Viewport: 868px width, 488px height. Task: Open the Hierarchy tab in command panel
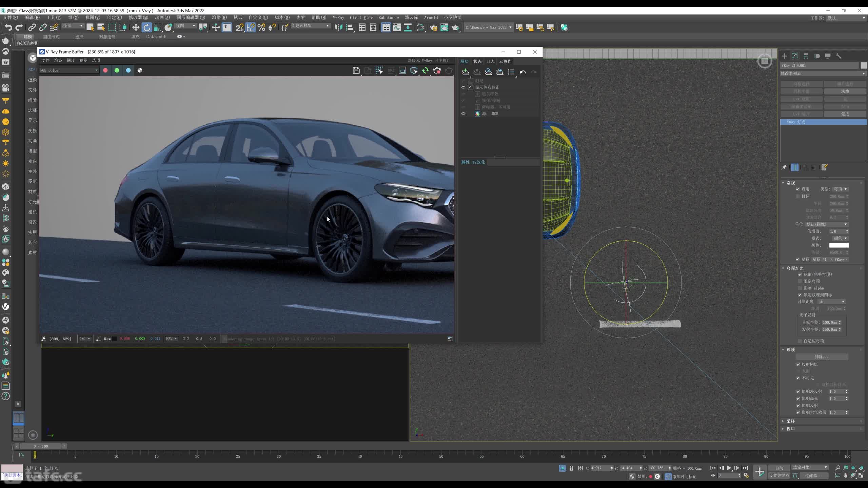[x=806, y=56]
